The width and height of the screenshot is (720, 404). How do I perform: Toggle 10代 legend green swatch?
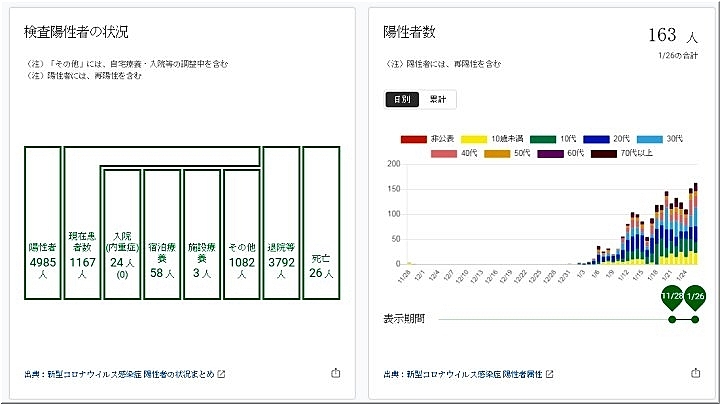pyautogui.click(x=543, y=138)
